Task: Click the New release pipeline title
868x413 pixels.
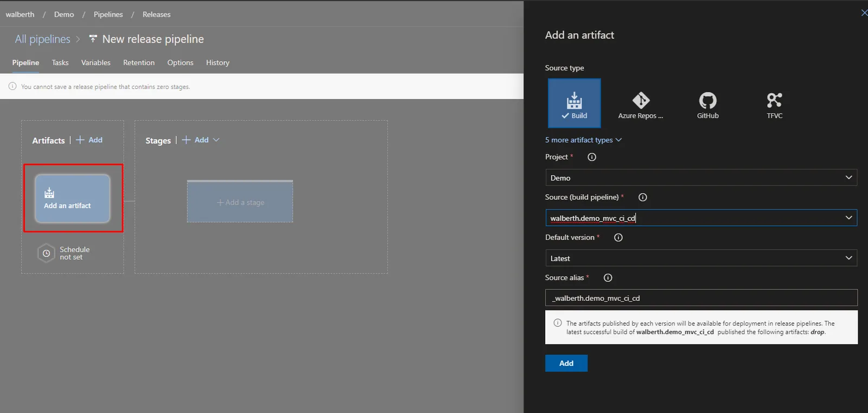Action: (153, 39)
